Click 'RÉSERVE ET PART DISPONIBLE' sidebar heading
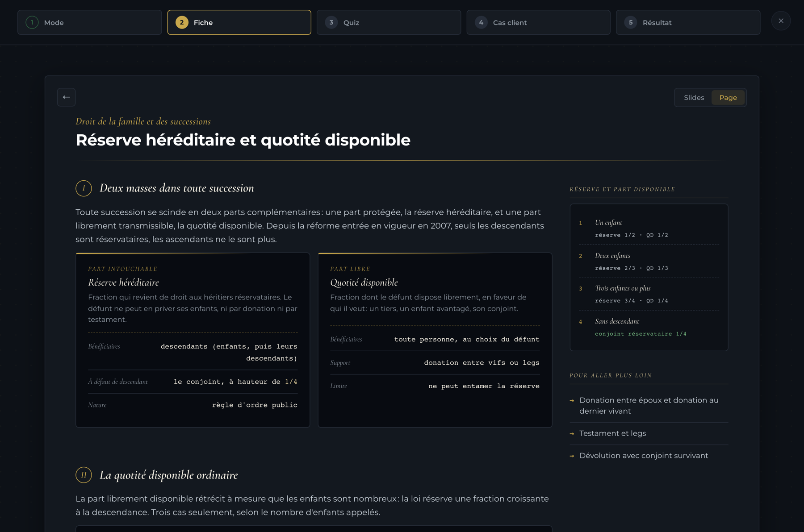804x532 pixels. (622, 189)
